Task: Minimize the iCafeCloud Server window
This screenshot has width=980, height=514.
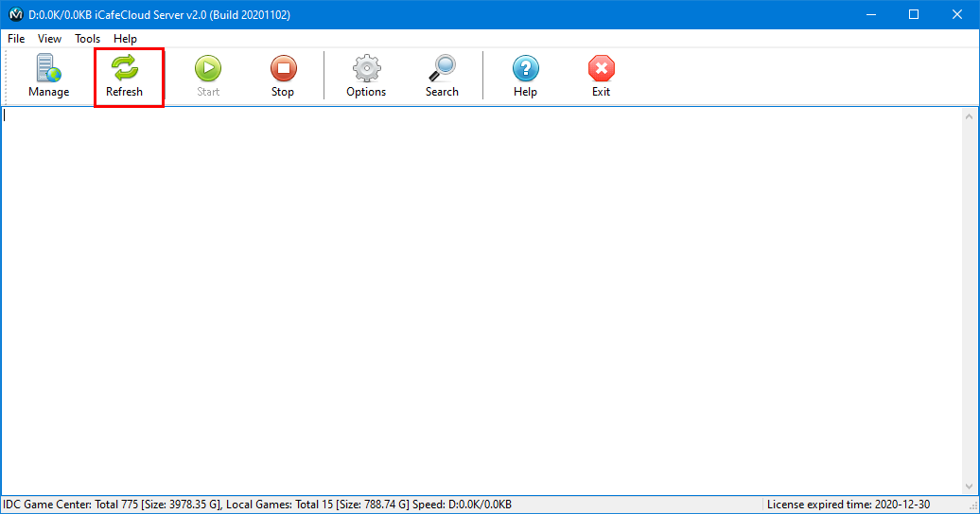Action: (870, 14)
